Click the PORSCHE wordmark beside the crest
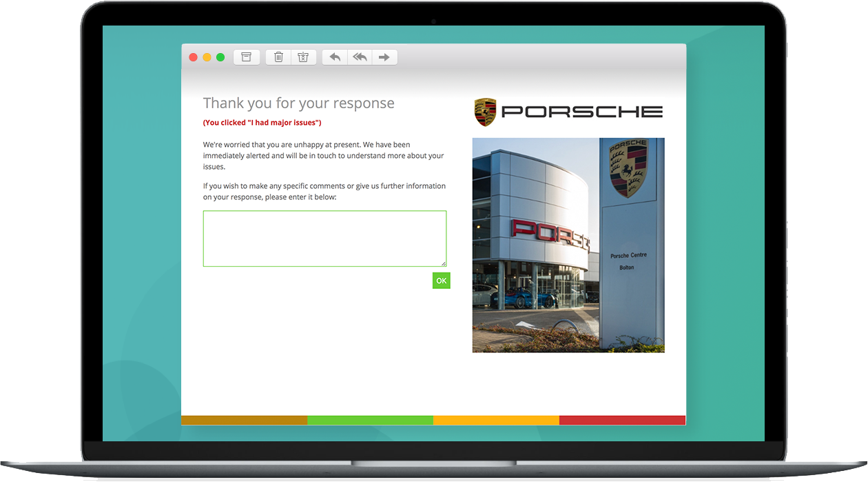The image size is (868, 482). 582,112
